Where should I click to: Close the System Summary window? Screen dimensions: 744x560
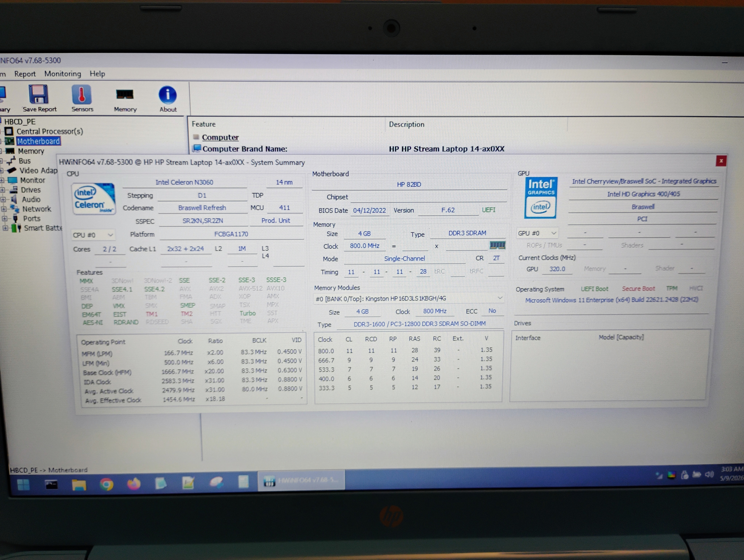coord(721,161)
